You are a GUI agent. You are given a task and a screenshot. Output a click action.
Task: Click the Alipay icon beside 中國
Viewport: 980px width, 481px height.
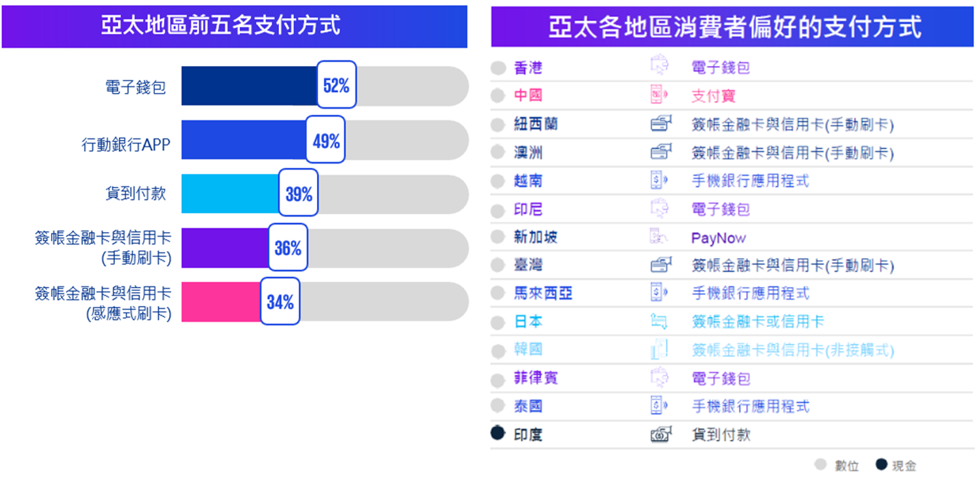[x=660, y=95]
